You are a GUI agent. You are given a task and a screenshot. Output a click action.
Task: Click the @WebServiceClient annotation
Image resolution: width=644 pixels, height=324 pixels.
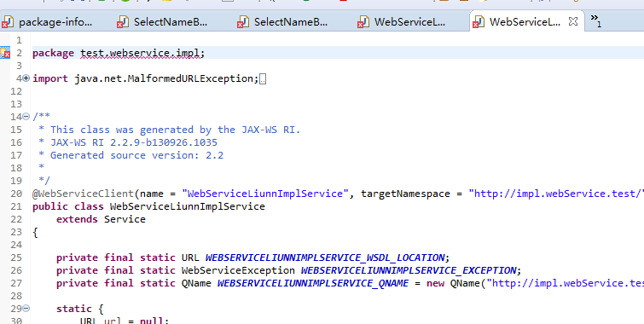click(83, 194)
